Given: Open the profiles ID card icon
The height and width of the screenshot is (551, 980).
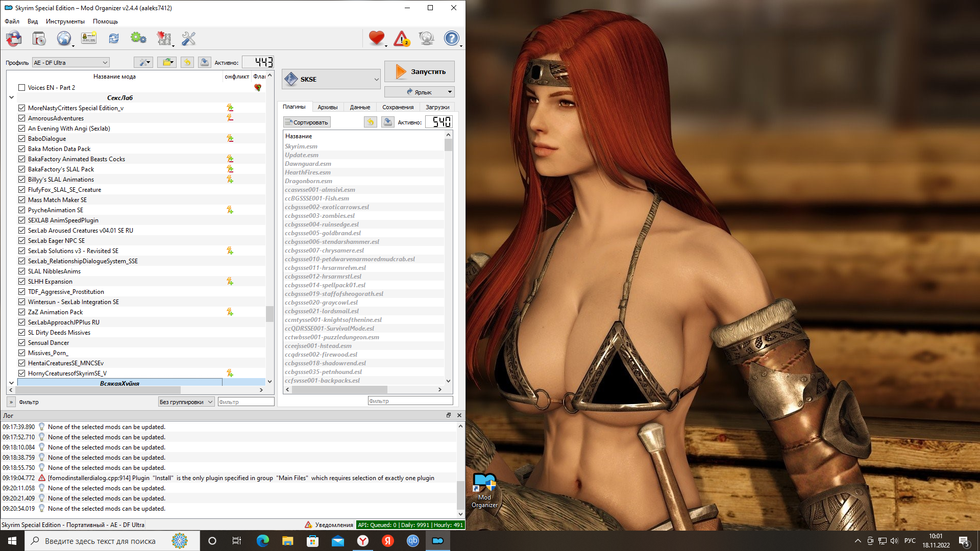Looking at the screenshot, I should [x=89, y=38].
